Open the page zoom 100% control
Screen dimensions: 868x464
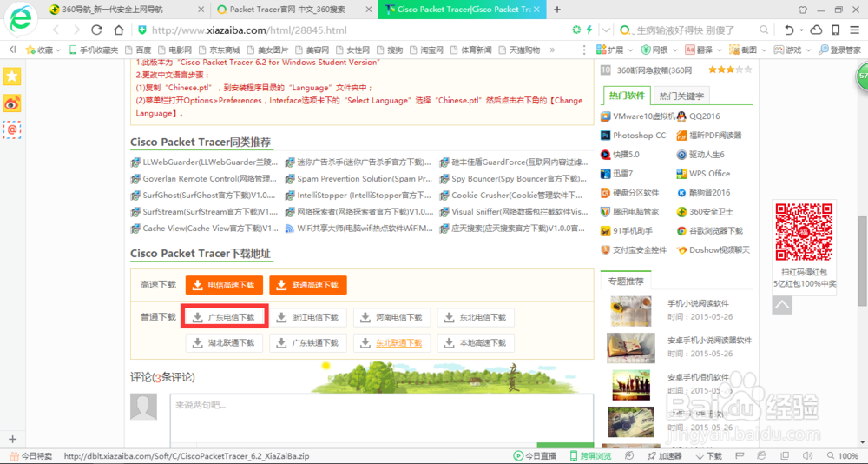pyautogui.click(x=843, y=456)
